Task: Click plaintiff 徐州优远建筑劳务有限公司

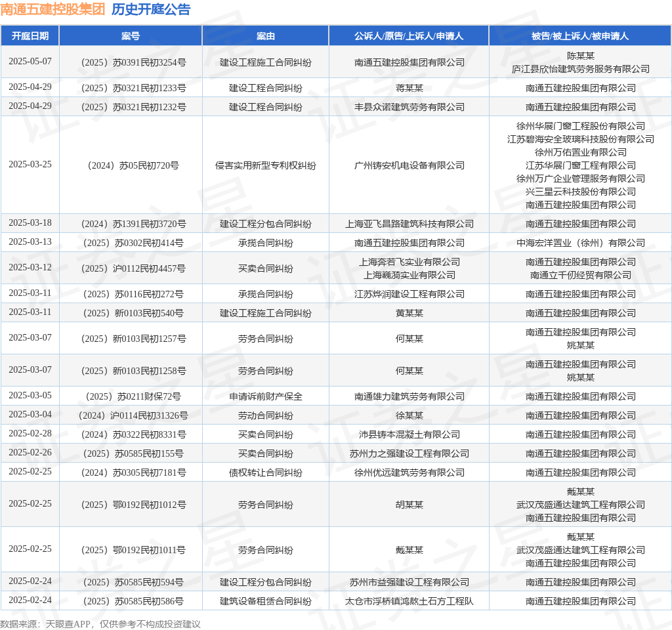Action: [409, 472]
